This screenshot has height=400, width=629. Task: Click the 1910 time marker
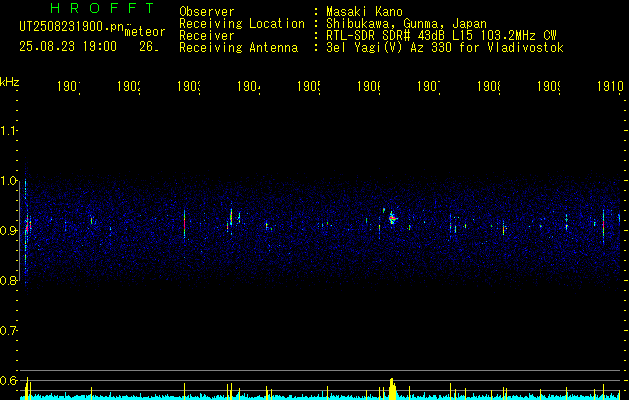(x=610, y=87)
